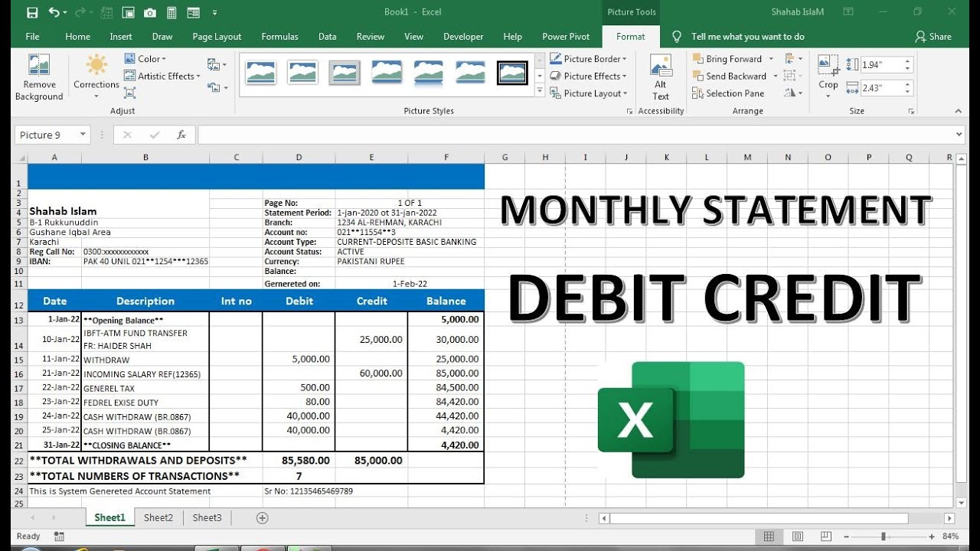Click the Excel logo picture on the sheet
The width and height of the screenshot is (980, 551).
671,420
